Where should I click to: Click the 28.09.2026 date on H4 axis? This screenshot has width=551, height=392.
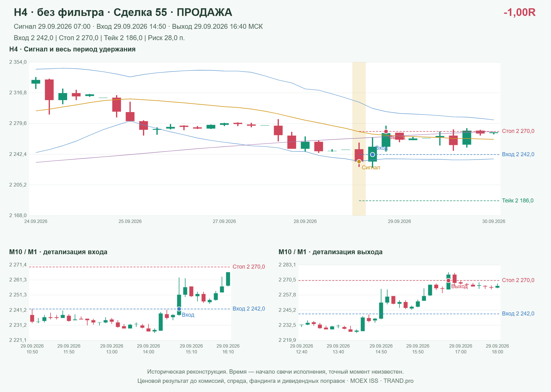[x=305, y=221]
